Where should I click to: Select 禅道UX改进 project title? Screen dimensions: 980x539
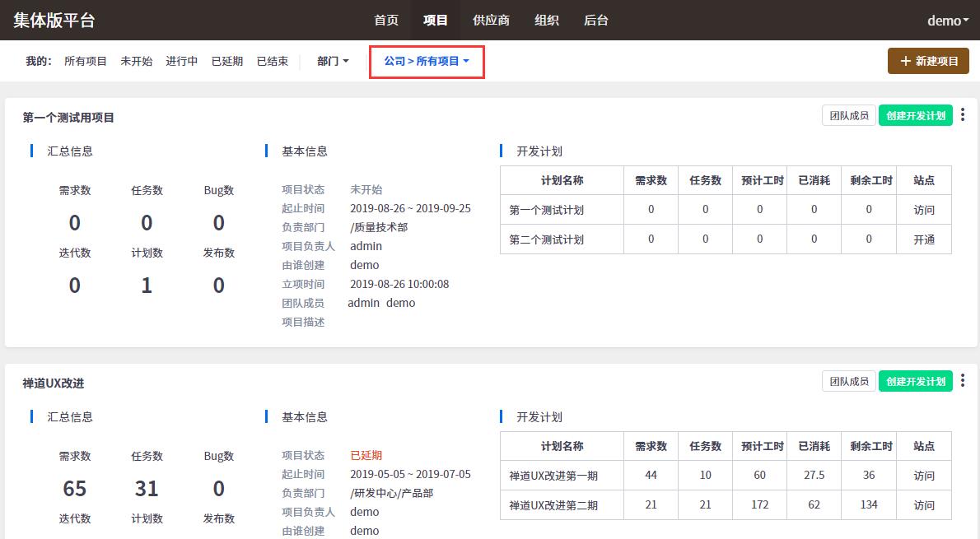click(54, 383)
